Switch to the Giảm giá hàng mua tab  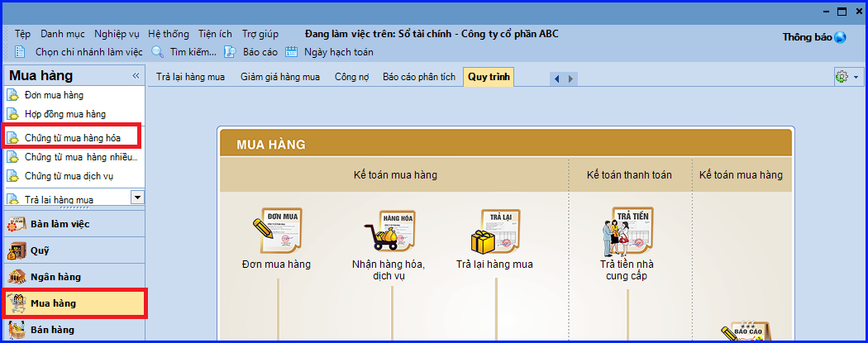click(x=280, y=77)
